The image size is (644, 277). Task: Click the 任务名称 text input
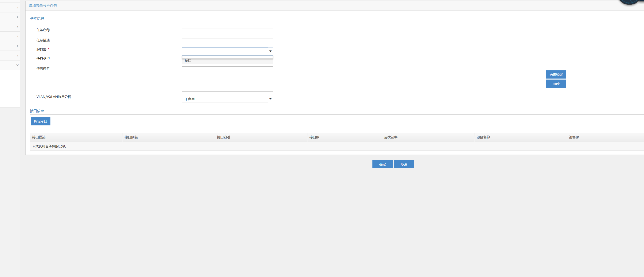click(x=227, y=32)
